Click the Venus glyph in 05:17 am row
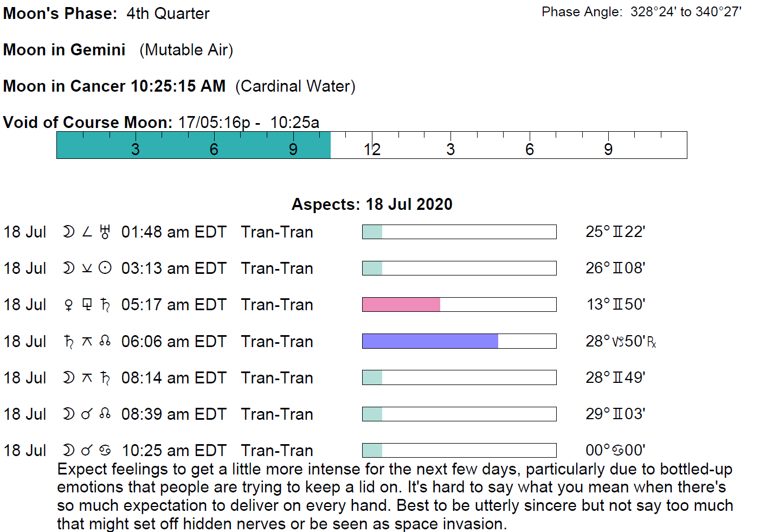766x532 pixels. point(68,305)
